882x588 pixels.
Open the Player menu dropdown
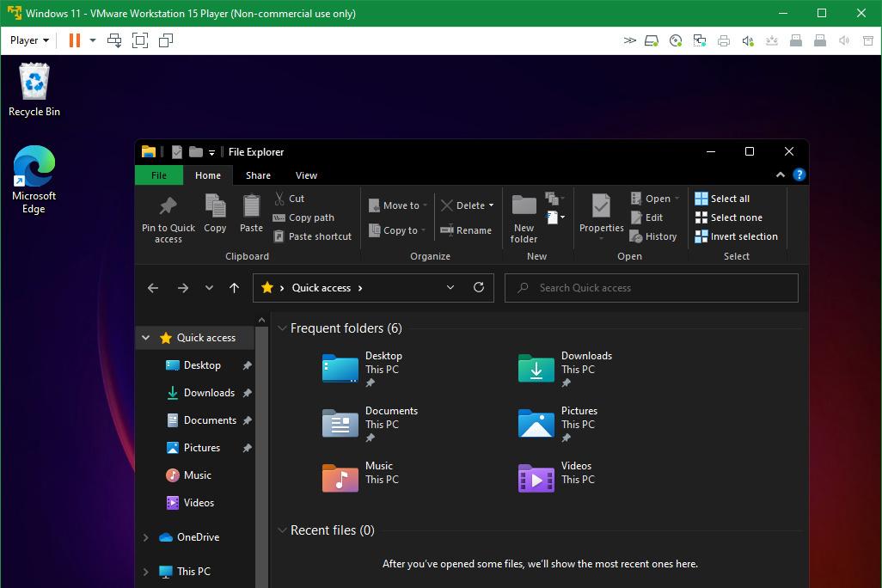click(x=29, y=40)
